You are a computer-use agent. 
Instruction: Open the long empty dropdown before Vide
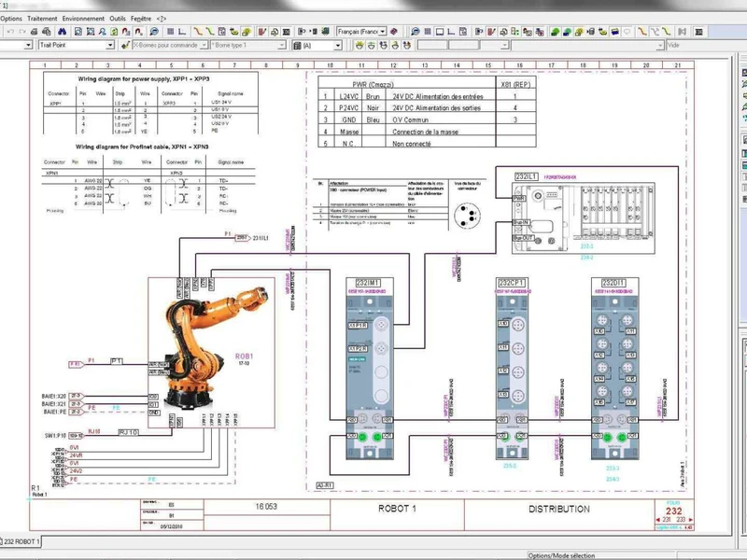point(660,45)
